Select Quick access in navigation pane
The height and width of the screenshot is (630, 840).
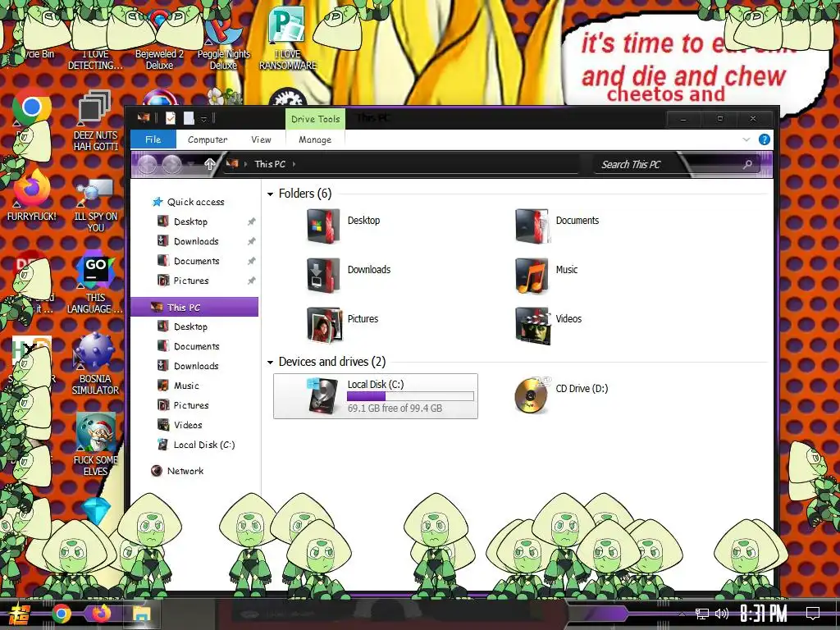(x=195, y=202)
